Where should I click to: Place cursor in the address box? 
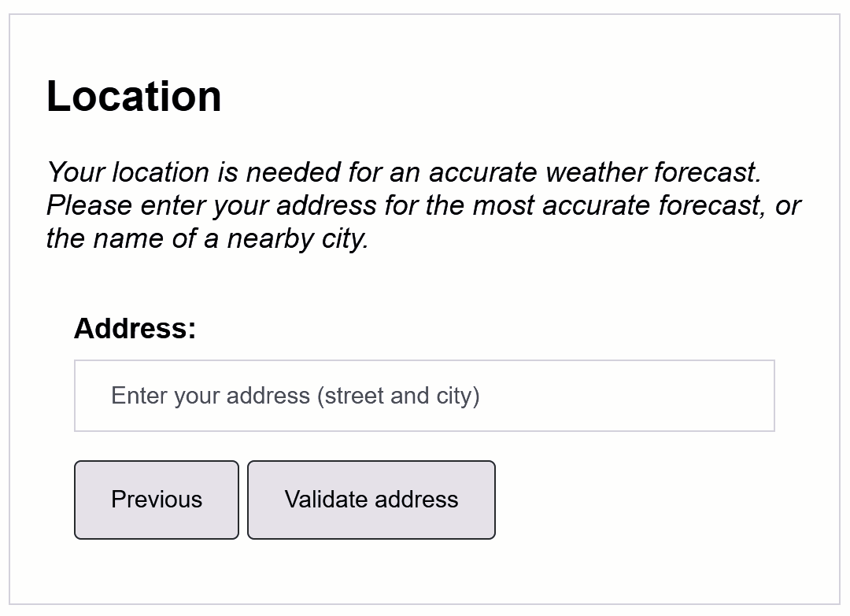(x=424, y=396)
